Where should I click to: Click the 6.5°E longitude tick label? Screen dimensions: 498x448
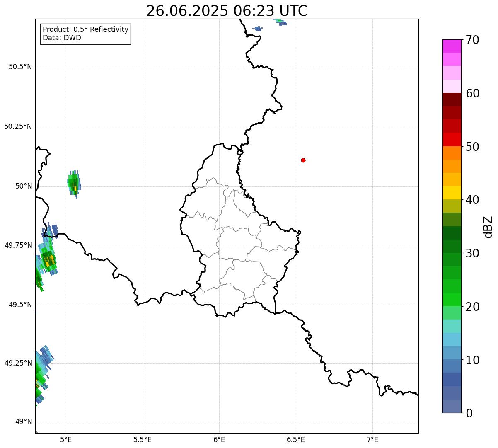(296, 439)
